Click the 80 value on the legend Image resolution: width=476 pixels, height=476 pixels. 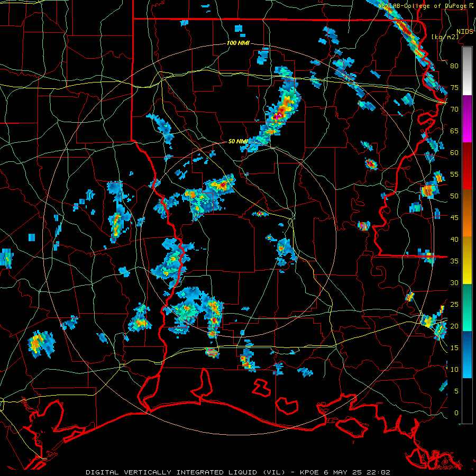coord(454,66)
